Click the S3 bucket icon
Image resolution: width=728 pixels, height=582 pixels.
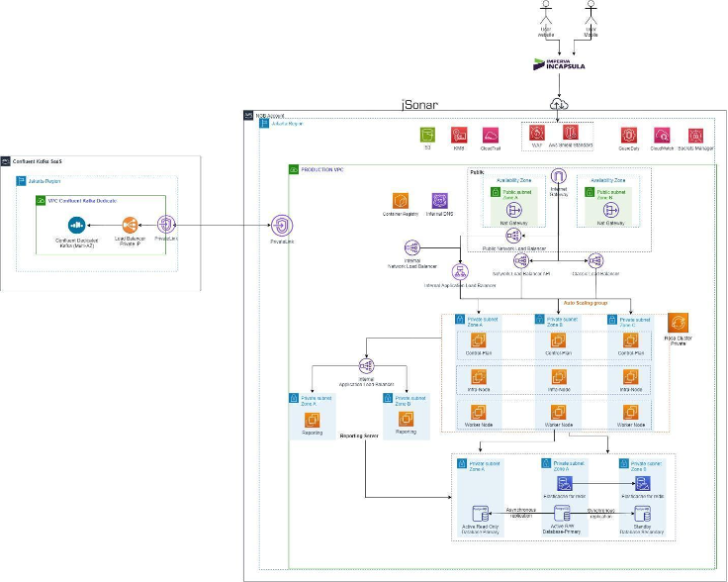[427, 135]
